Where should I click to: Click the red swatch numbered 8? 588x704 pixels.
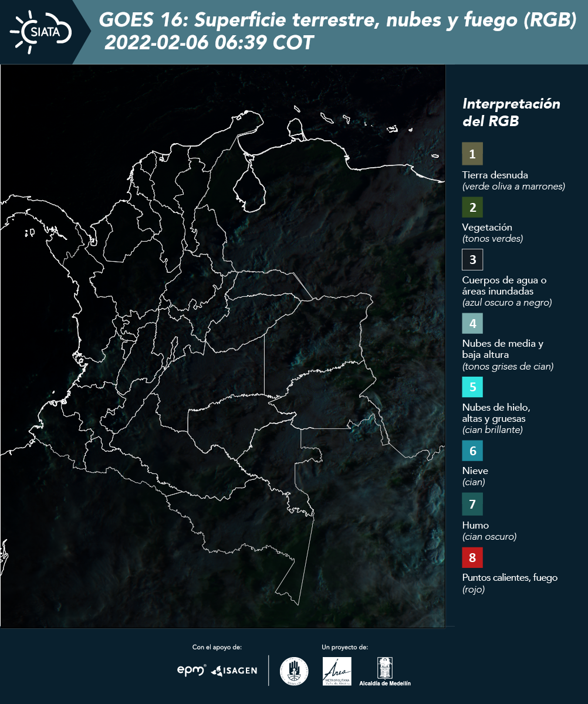[x=472, y=558]
